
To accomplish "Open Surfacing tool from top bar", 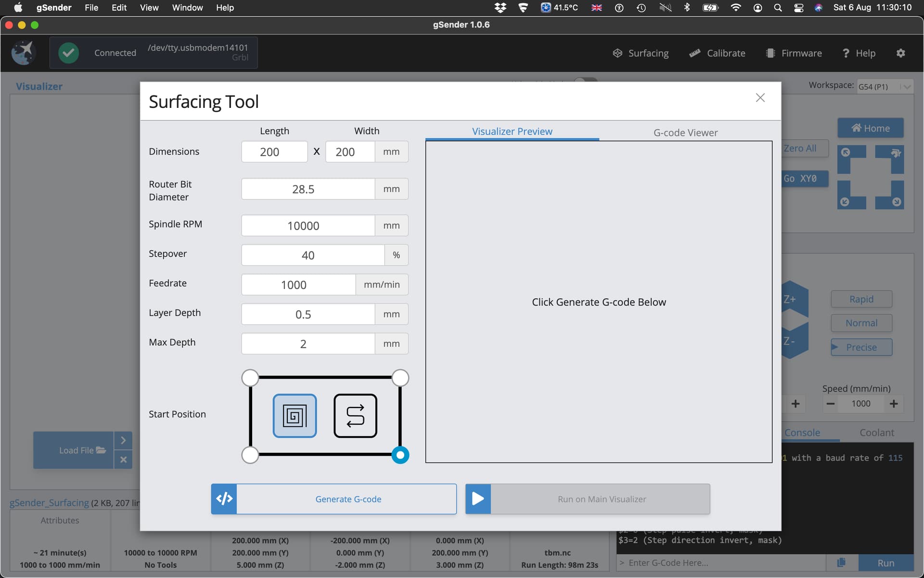I will coord(641,53).
